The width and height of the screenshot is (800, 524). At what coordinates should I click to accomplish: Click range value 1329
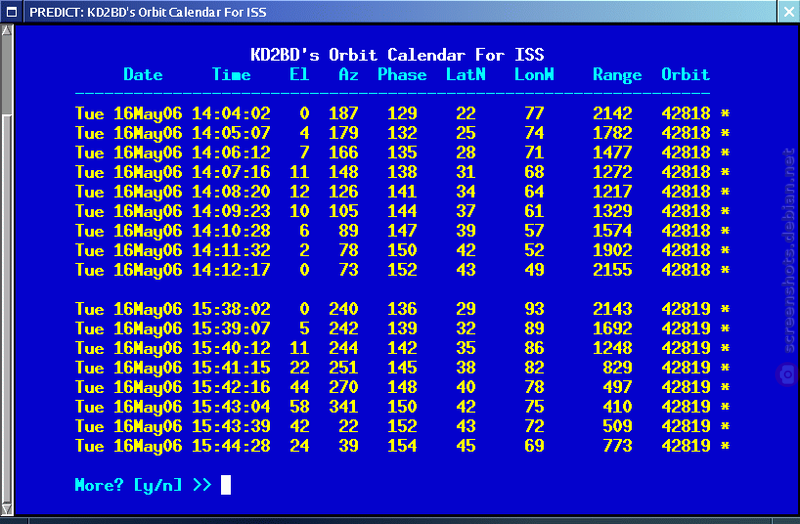click(x=612, y=211)
